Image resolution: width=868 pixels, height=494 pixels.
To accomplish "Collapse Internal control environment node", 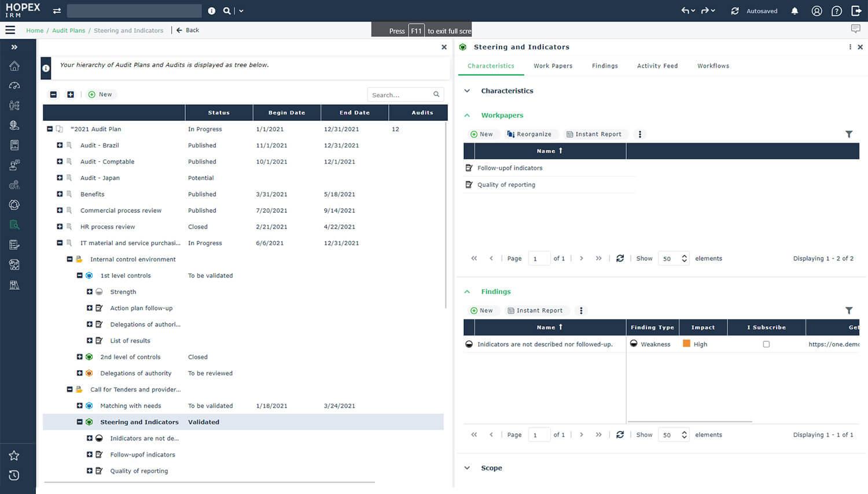I will tap(69, 259).
